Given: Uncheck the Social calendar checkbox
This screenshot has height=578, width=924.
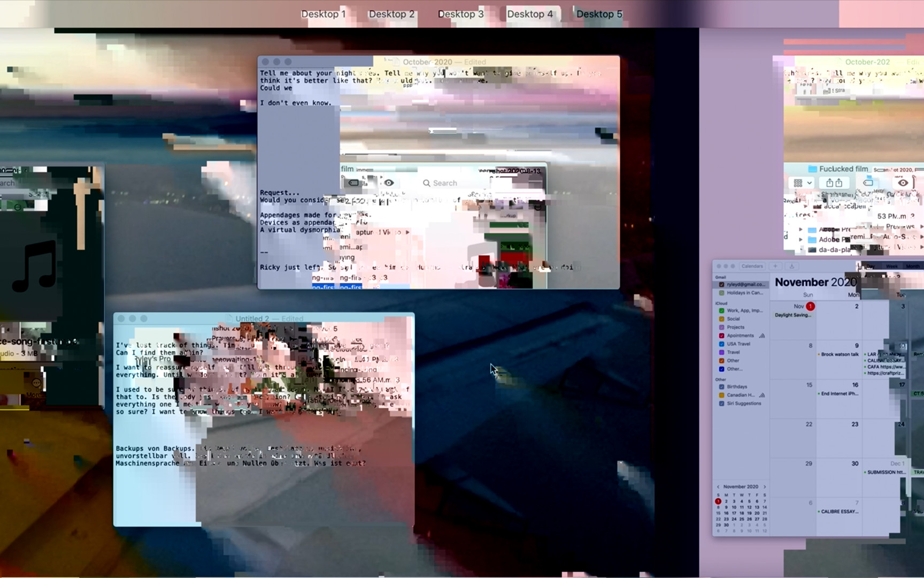Looking at the screenshot, I should tap(721, 319).
